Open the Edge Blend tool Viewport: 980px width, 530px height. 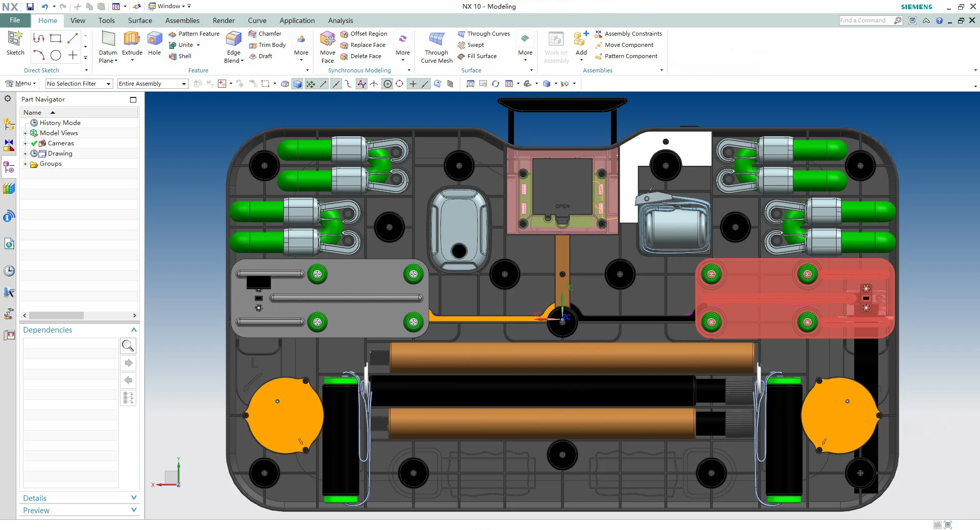[233, 40]
